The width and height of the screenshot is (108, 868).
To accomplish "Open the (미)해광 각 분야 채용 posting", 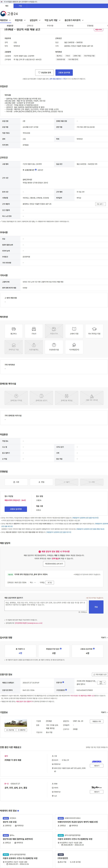I will (13, 760).
